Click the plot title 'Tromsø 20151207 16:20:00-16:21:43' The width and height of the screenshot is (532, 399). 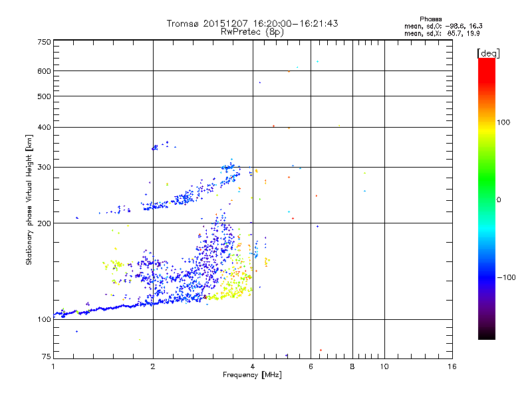point(252,23)
